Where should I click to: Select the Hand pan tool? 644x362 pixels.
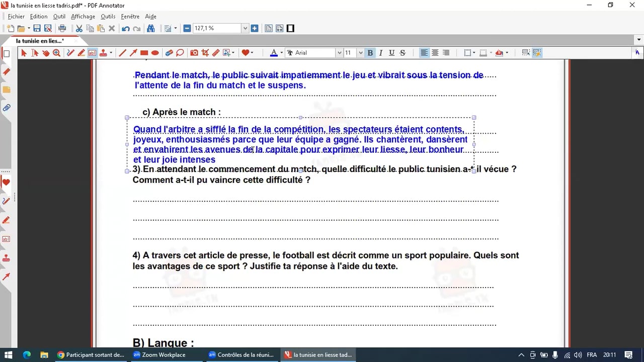point(46,53)
